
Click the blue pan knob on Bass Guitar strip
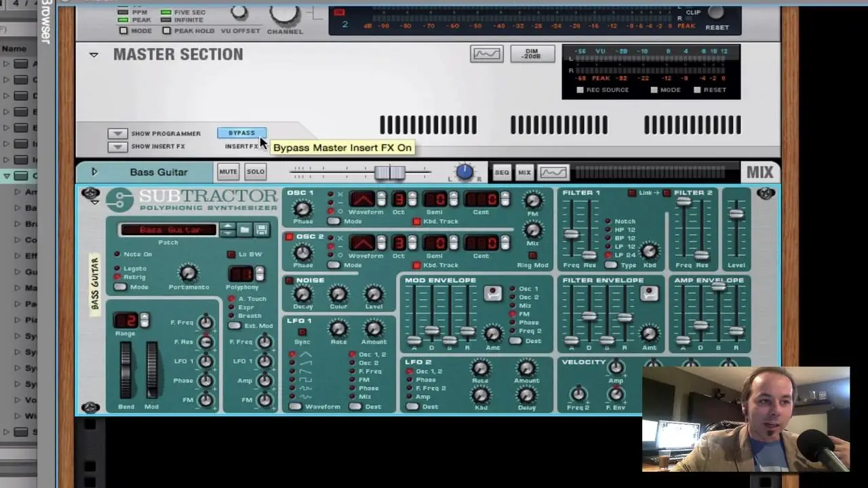tap(465, 172)
